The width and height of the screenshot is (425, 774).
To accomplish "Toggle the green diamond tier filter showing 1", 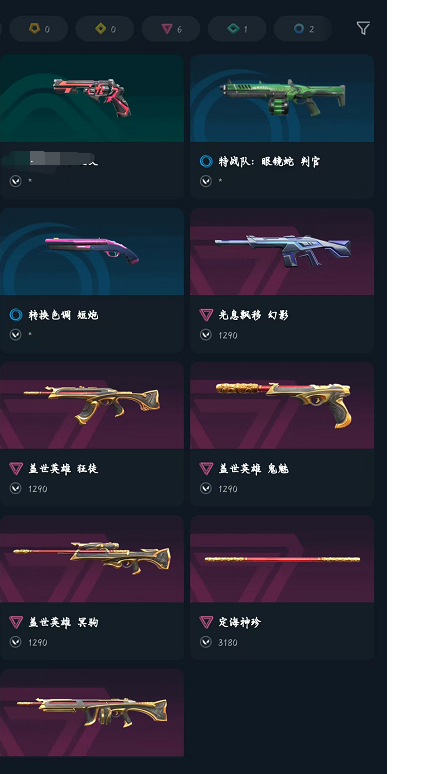I will click(x=237, y=29).
